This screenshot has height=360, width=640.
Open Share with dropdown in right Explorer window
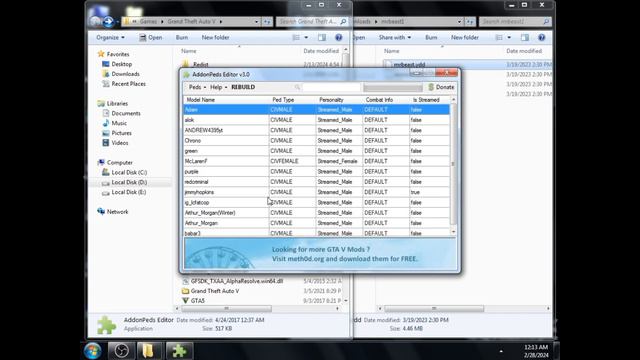pyautogui.click(x=394, y=38)
